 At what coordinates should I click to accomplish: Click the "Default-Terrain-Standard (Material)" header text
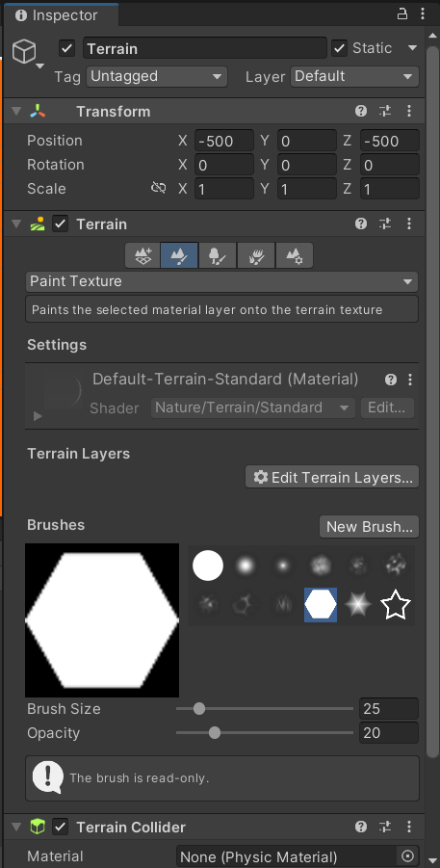[225, 380]
